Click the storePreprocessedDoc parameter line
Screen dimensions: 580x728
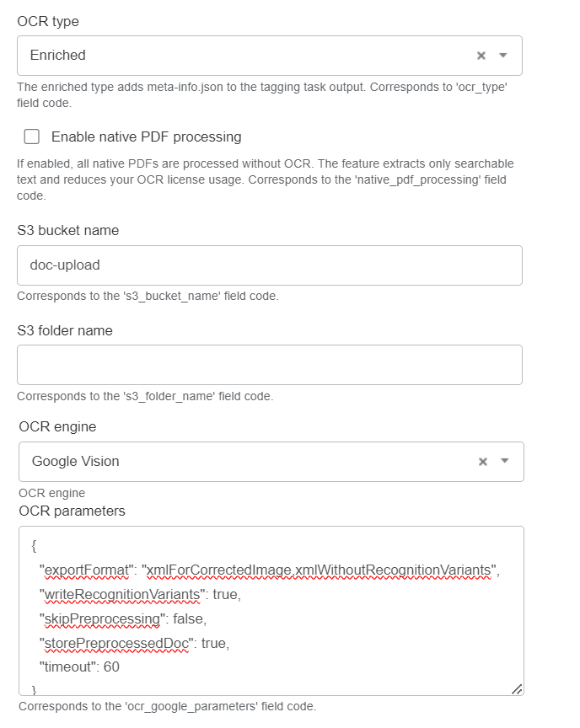coord(135,644)
